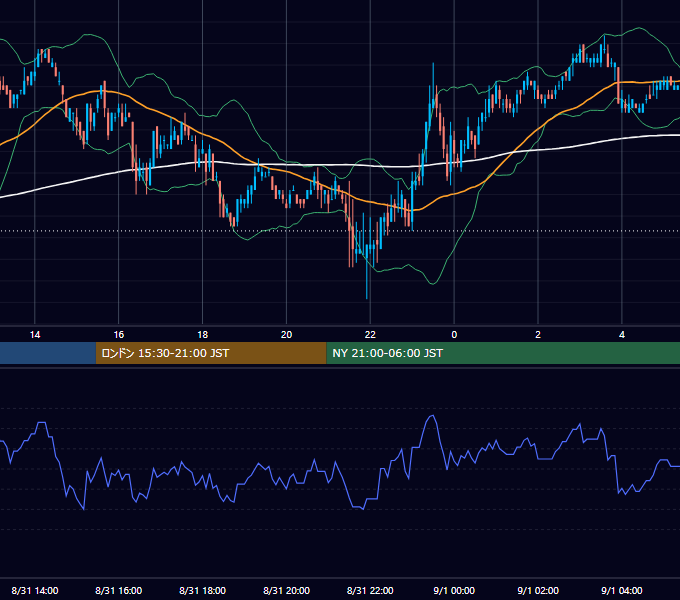Click the London 15:30-21:00 JST session bar
This screenshot has width=680, height=600.
click(x=211, y=353)
